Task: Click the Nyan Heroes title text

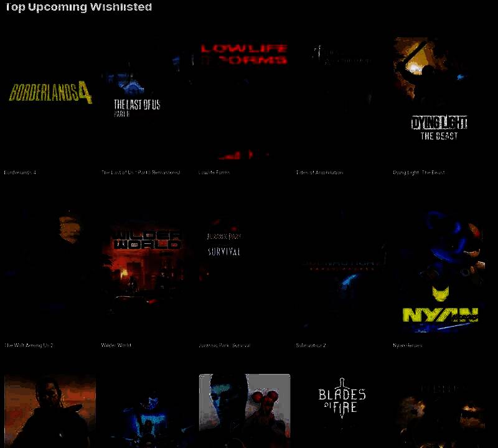Action: coord(408,345)
